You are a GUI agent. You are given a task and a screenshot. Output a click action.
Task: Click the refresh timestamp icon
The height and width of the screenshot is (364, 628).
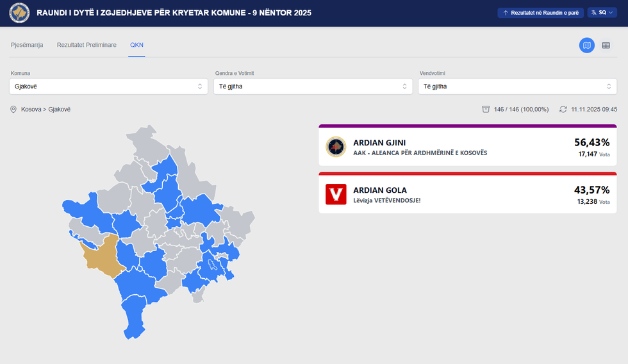563,110
